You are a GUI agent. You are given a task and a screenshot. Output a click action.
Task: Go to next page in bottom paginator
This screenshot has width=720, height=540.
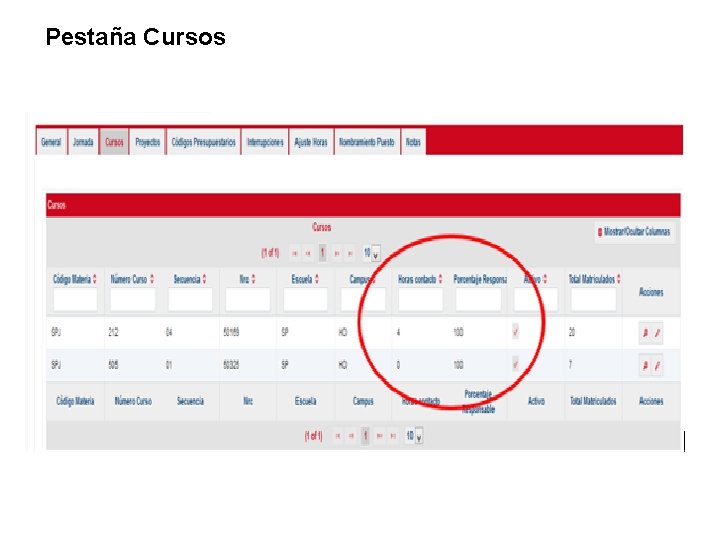tap(379, 436)
